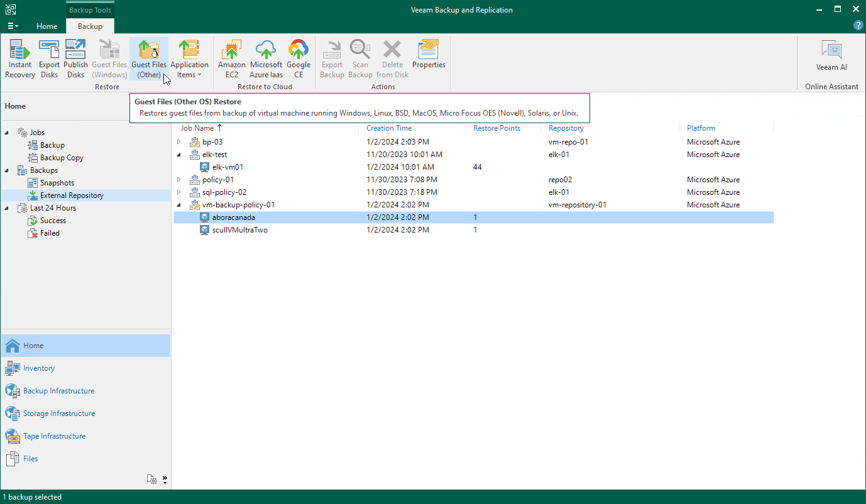Start Instant Recovery from the ribbon

click(20, 59)
